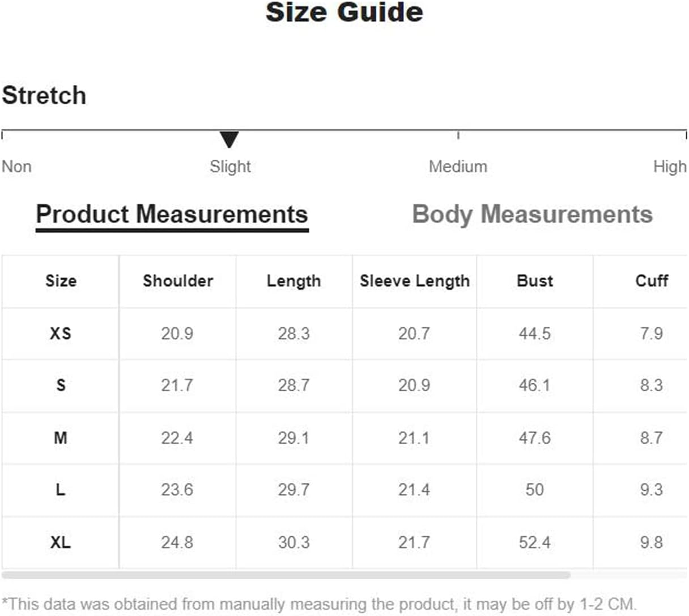
Task: Click the horizontal scrollbar below the table
Action: click(286, 575)
